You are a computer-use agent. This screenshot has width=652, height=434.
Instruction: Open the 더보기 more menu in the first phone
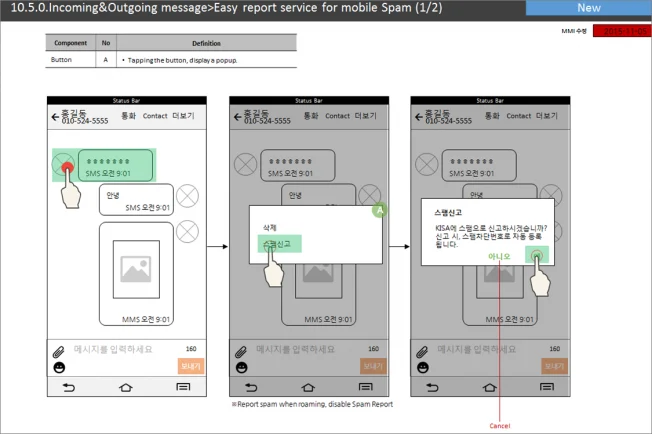pyautogui.click(x=184, y=117)
